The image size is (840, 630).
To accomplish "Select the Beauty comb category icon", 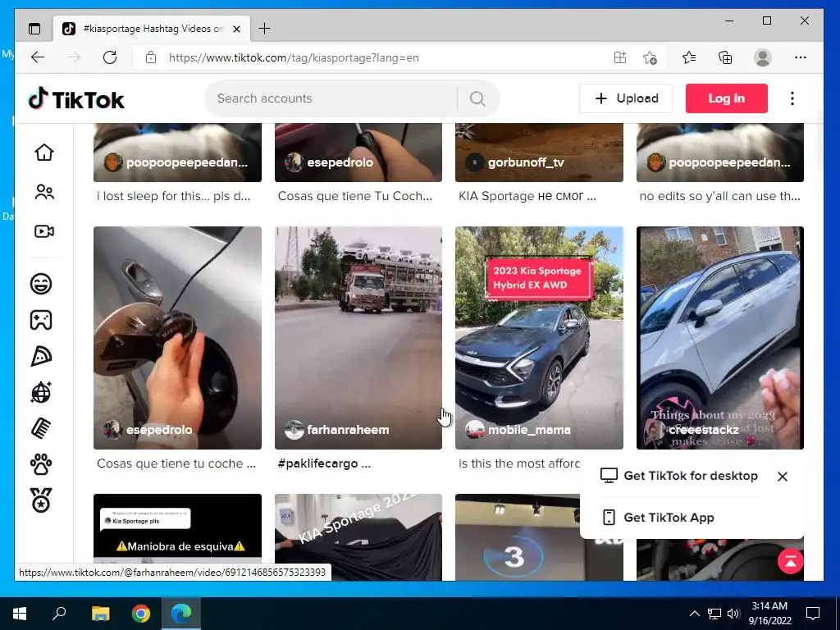I will click(41, 428).
